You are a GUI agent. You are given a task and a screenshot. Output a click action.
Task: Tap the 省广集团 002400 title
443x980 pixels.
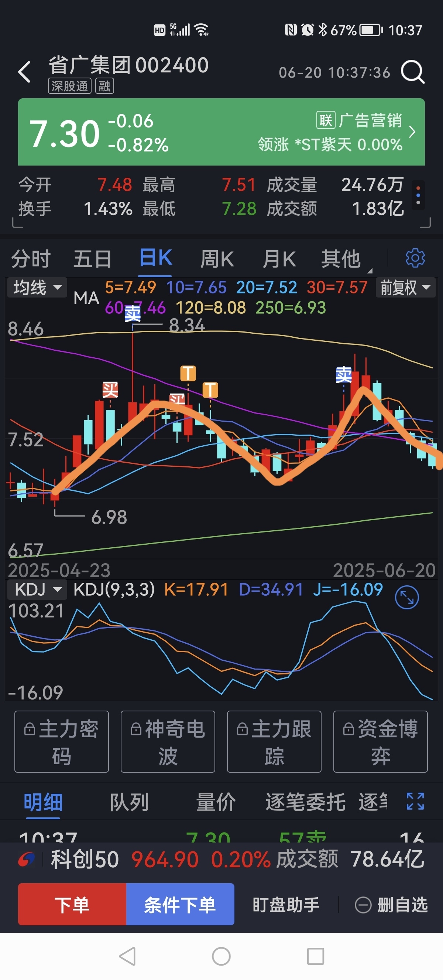(x=128, y=65)
